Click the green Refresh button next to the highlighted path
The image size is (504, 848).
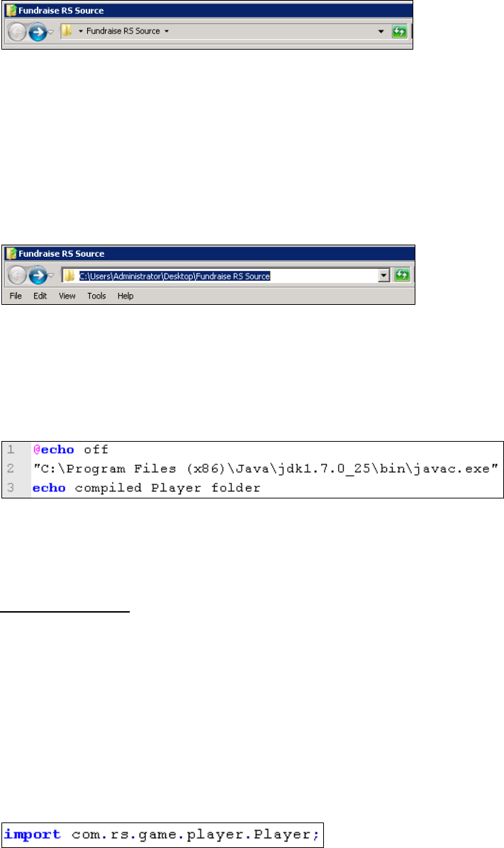pyautogui.click(x=402, y=275)
